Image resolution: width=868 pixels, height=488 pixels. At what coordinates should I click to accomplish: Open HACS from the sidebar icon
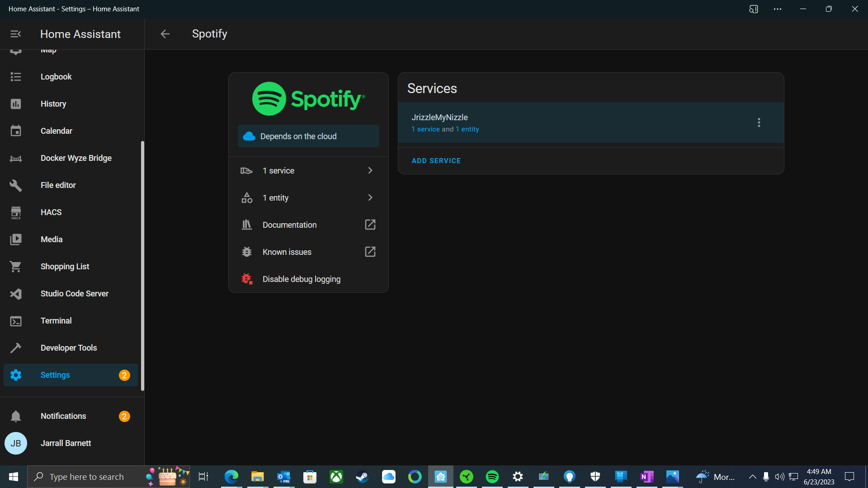pos(16,212)
